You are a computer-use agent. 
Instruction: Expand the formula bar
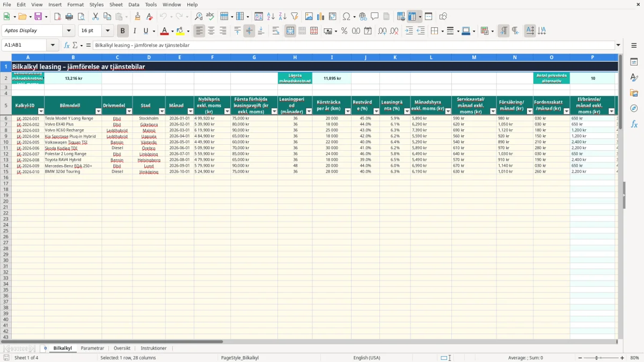(x=619, y=46)
